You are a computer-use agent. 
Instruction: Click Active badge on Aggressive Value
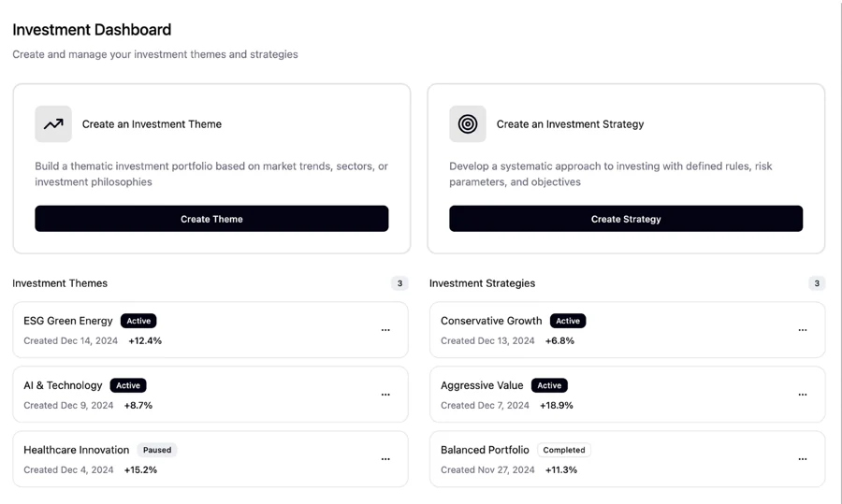[x=549, y=385]
